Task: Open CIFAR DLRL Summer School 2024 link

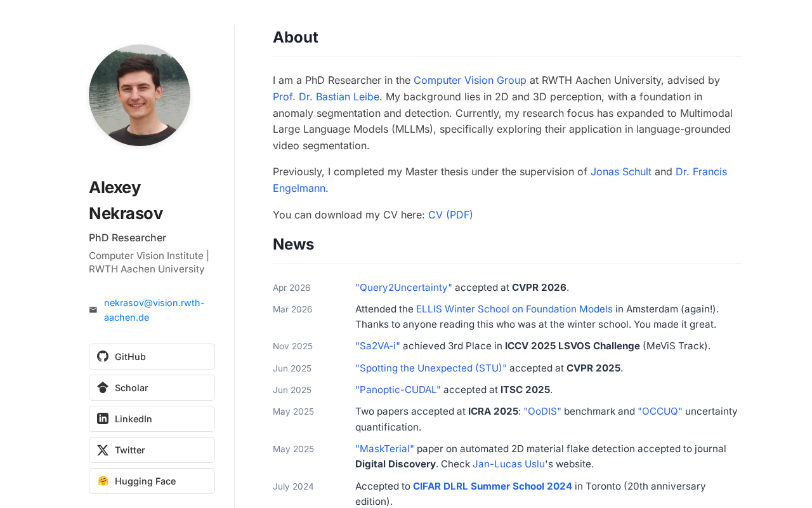Action: coord(492,486)
